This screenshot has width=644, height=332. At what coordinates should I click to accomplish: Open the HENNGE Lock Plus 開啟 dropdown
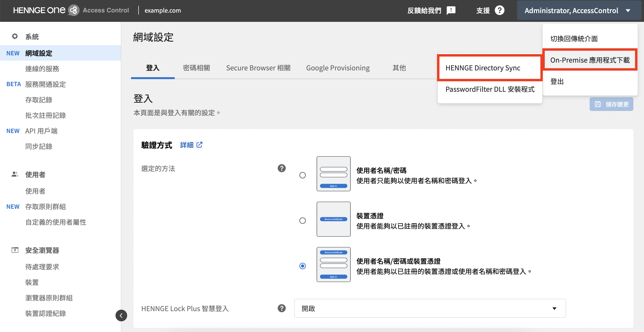point(430,308)
